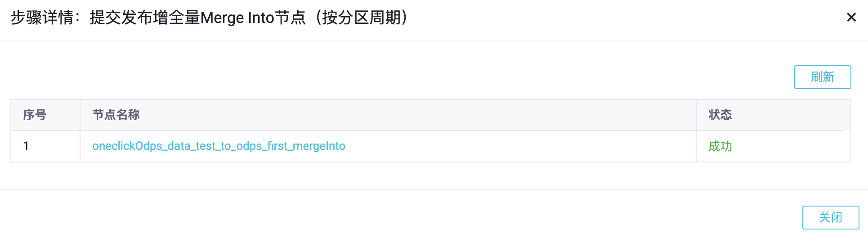Click empty space in the status cell
868x243 pixels.
tap(792, 146)
